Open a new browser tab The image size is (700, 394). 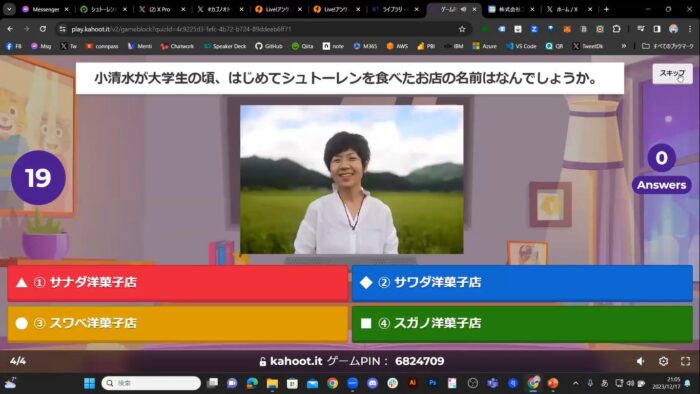(606, 9)
